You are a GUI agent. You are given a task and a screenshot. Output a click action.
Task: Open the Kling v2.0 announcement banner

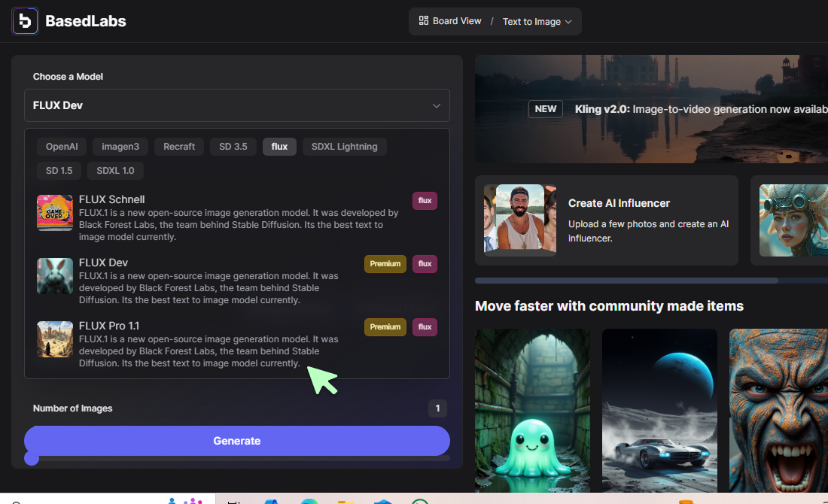[651, 109]
